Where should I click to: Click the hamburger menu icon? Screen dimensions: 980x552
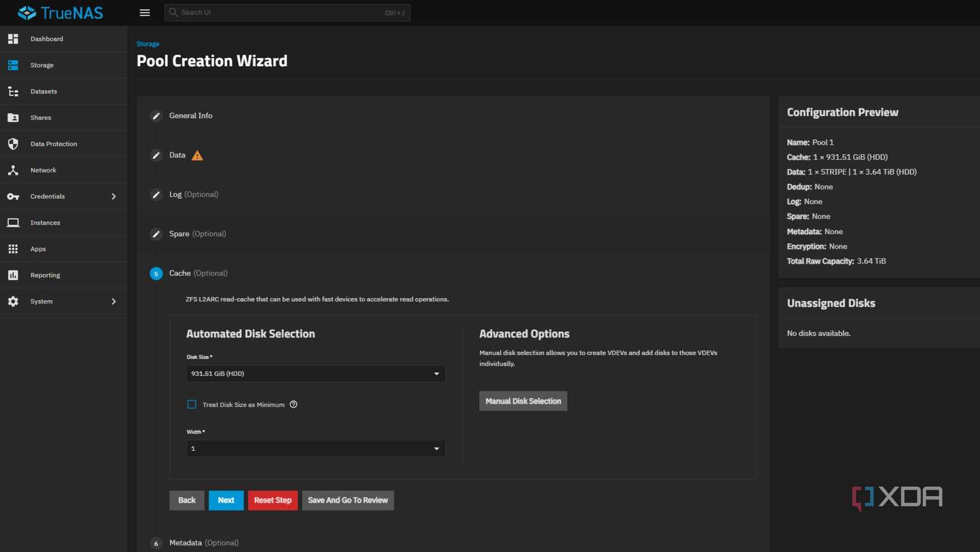(x=144, y=12)
